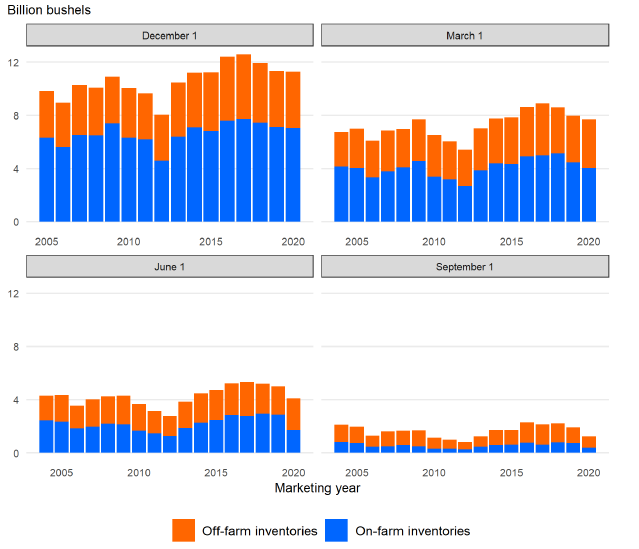Click the 2010 tick label under December 1 chart

128,241
